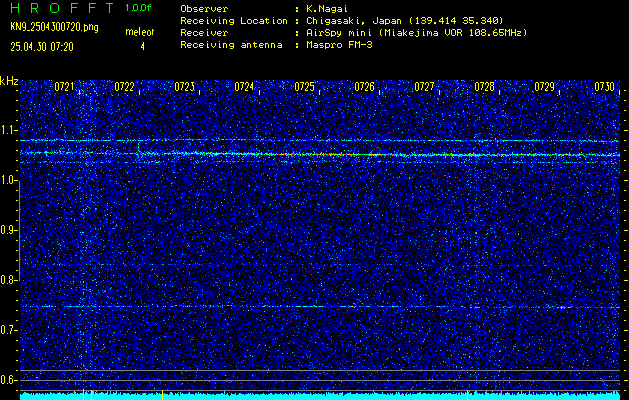Click the 1.0 kHz frequency label
629x400 pixels.
coord(9,180)
